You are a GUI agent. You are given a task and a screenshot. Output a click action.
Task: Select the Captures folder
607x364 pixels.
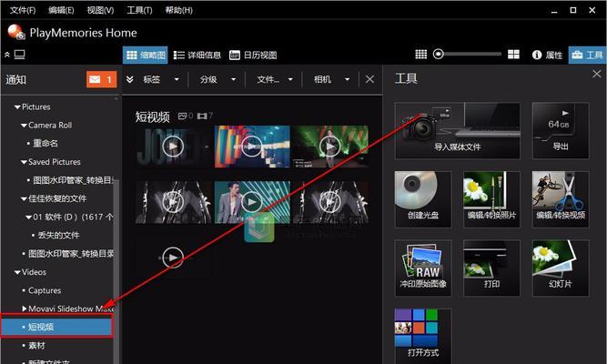tap(45, 290)
